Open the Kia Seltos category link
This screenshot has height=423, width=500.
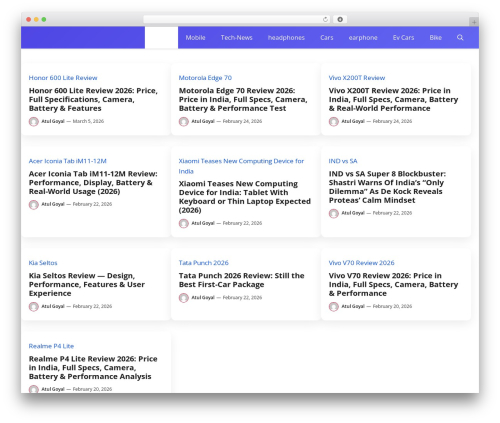(43, 263)
